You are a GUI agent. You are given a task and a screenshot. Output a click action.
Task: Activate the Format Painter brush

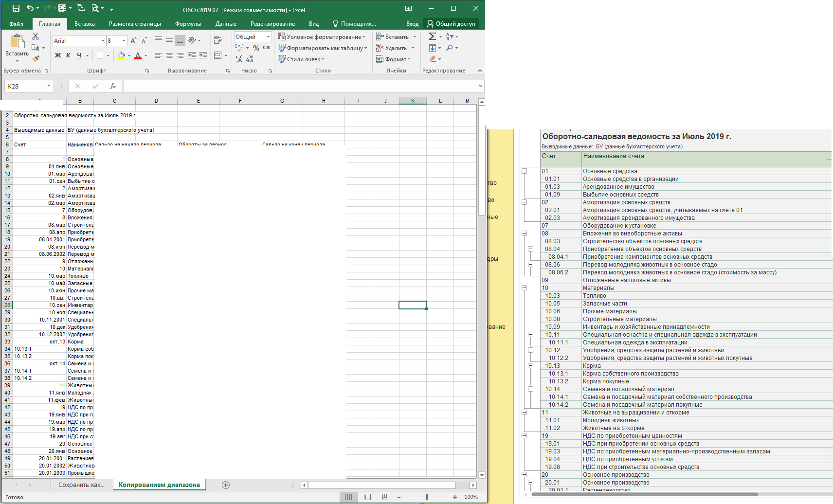coord(36,59)
